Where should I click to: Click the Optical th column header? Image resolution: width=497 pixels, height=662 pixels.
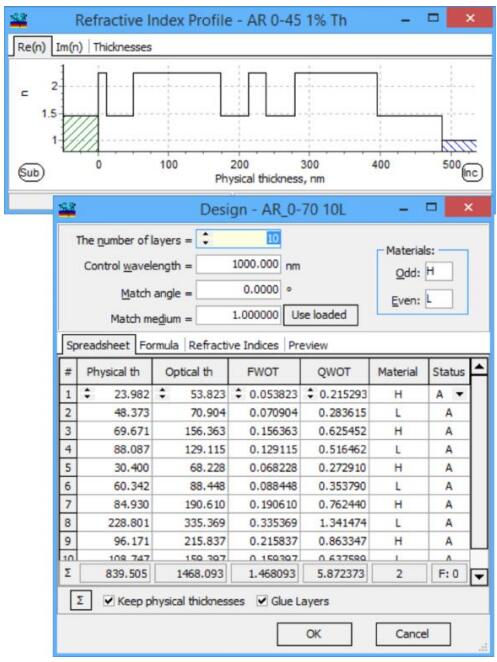[x=190, y=372]
